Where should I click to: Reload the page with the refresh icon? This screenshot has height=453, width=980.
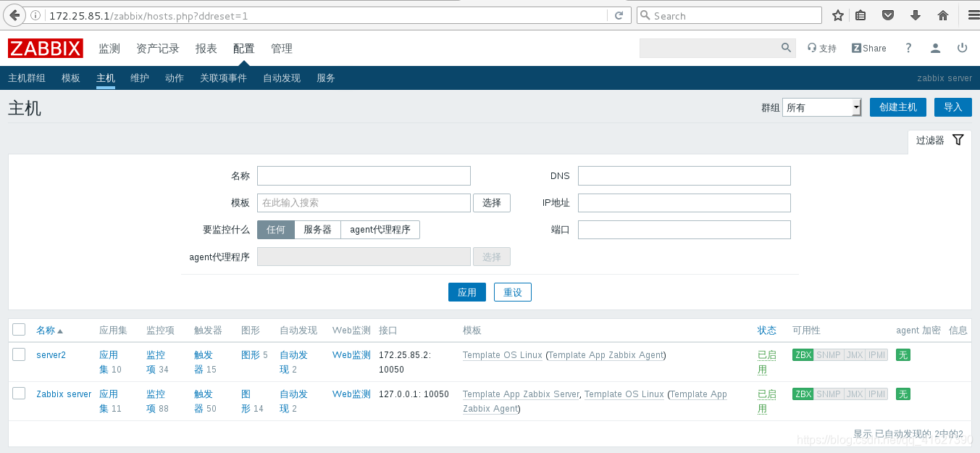pyautogui.click(x=619, y=15)
